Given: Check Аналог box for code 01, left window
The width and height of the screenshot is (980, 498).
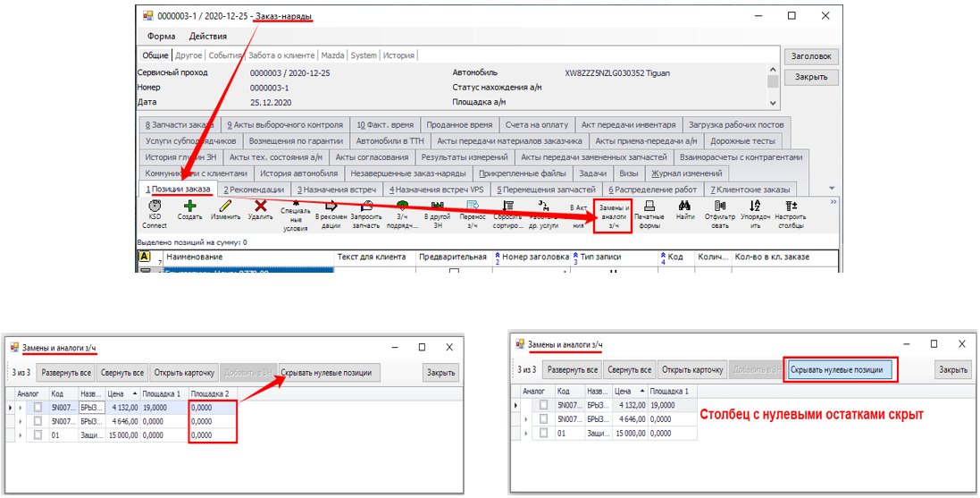Looking at the screenshot, I should 38,435.
